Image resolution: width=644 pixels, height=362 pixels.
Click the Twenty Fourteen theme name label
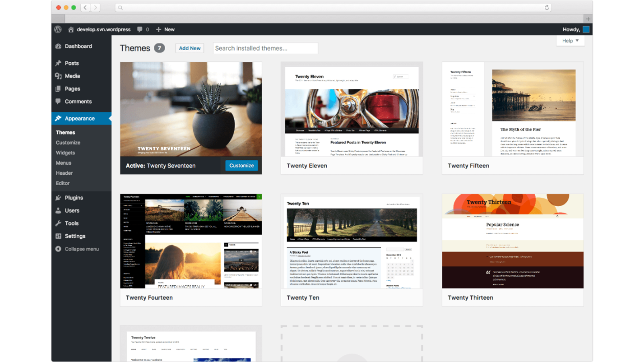[149, 298]
